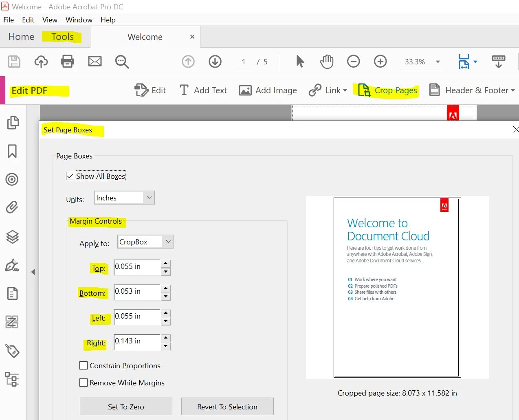Open the Page Thumbnails panel icon
This screenshot has width=519, height=420.
click(x=13, y=123)
